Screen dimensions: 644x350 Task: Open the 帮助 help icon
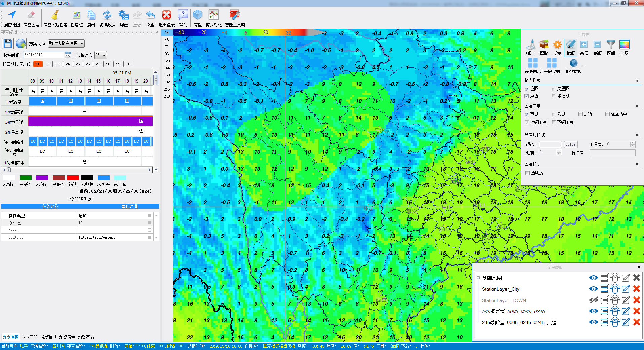pos(183,15)
